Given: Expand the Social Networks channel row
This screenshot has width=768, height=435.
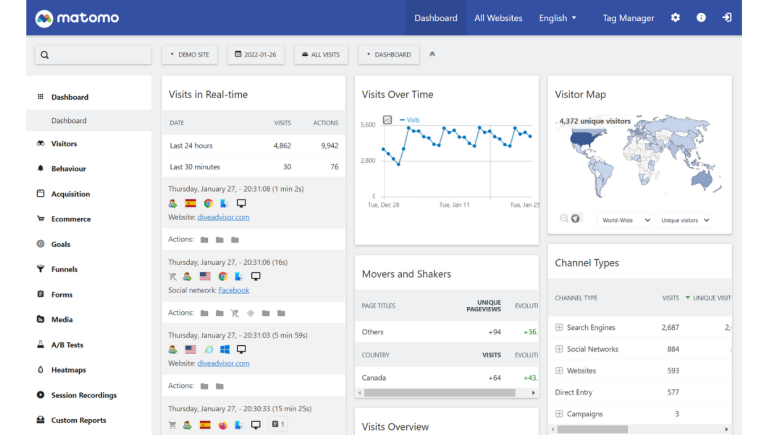Looking at the screenshot, I should click(x=559, y=349).
